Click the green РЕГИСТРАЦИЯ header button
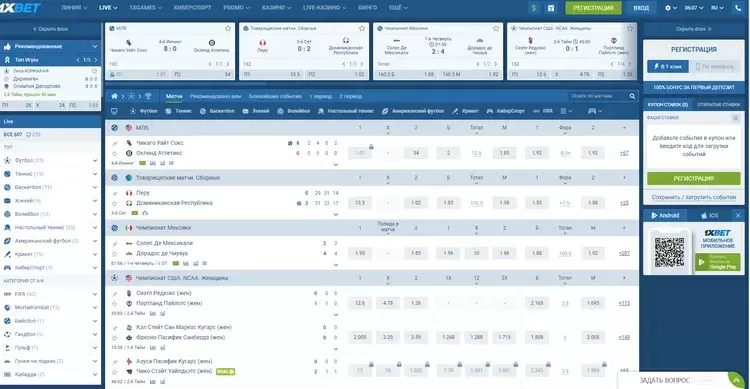Screen dimensions: 750x389 tap(594, 8)
